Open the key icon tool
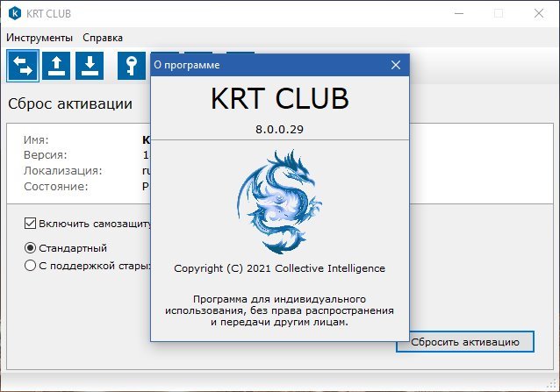Screen dimensions: 560x392 (132, 66)
